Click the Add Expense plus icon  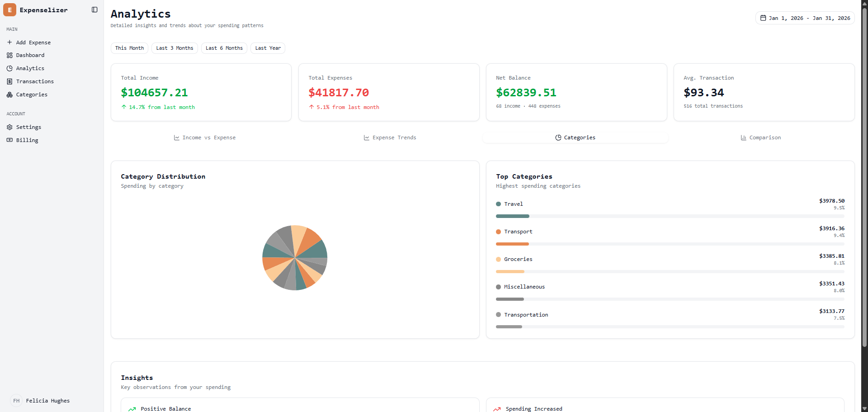(x=10, y=42)
